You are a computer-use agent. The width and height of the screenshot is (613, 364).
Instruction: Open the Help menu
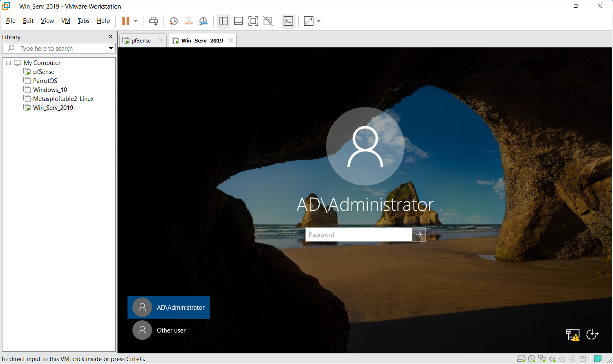[x=103, y=21]
